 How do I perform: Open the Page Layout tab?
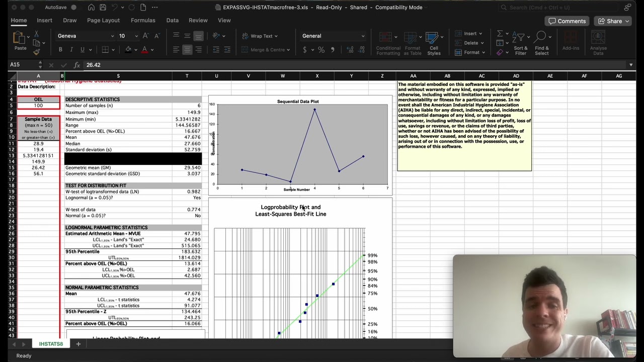[103, 21]
